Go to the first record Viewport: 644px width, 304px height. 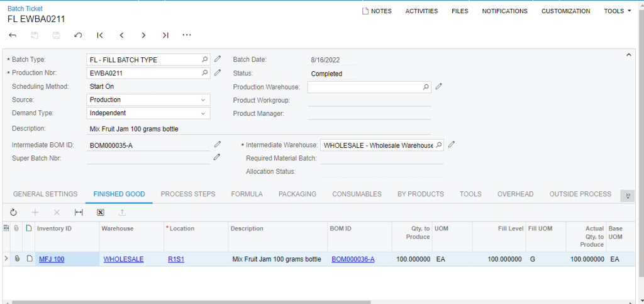(x=100, y=35)
